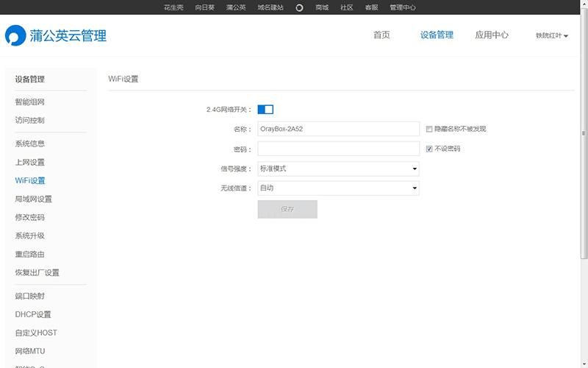The height and width of the screenshot is (368, 588).
Task: Check the hide name checkbox
Action: (429, 130)
